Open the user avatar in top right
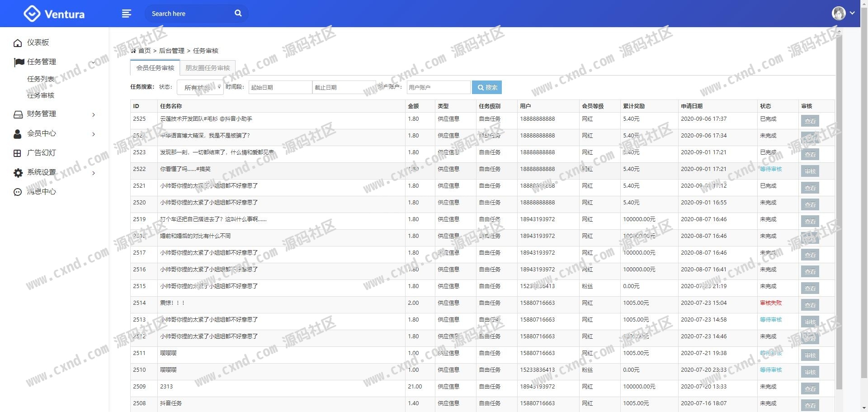This screenshot has height=412, width=868. click(839, 13)
